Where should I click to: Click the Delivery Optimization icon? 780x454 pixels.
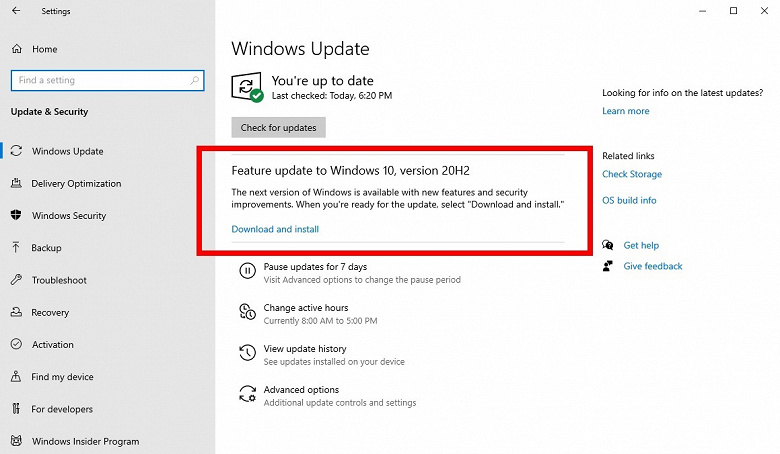[17, 184]
